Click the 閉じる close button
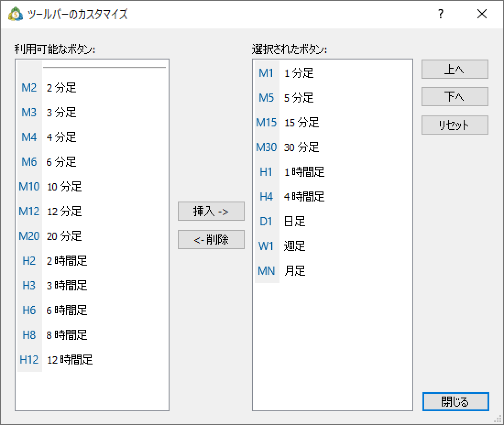Screen dimensions: 504x425 (456, 402)
